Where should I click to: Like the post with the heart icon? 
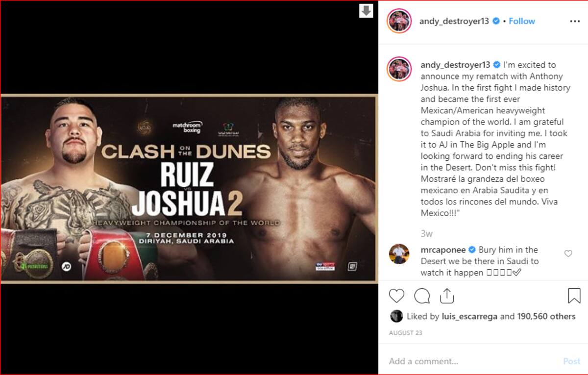tap(397, 296)
